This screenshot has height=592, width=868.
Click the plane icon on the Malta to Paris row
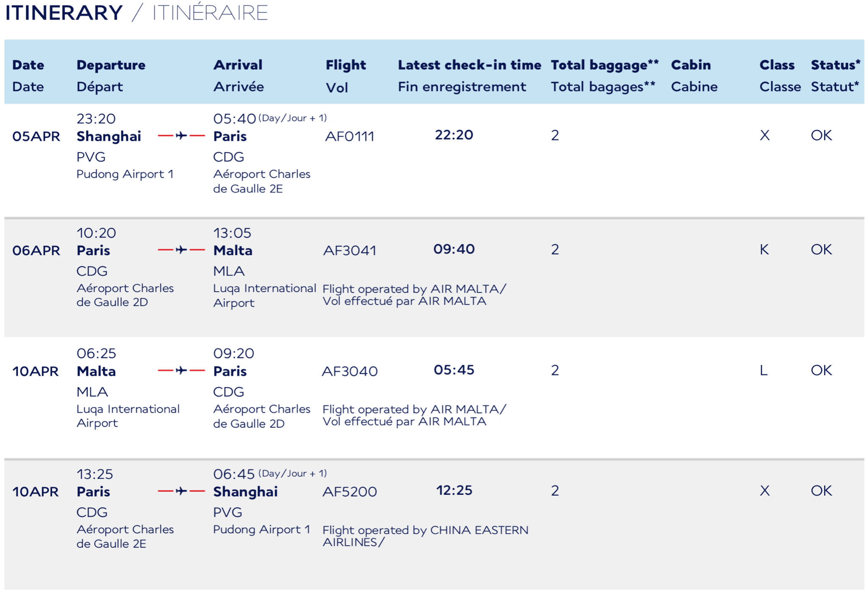click(x=181, y=371)
